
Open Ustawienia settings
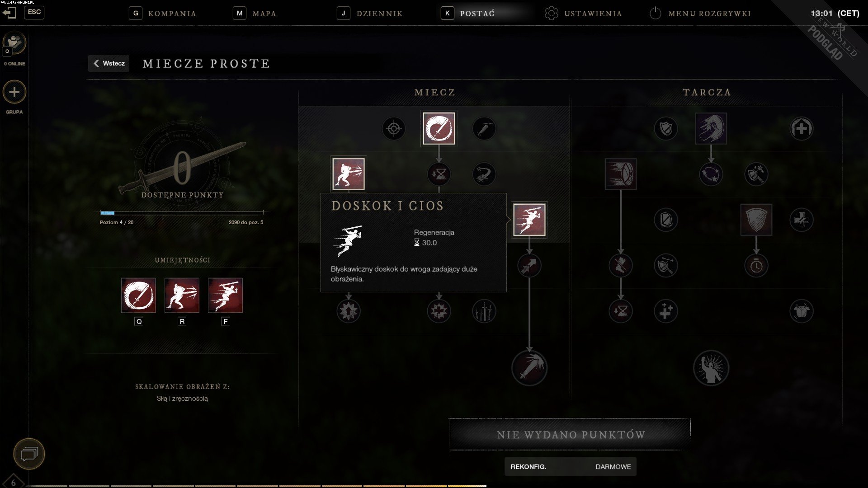583,13
